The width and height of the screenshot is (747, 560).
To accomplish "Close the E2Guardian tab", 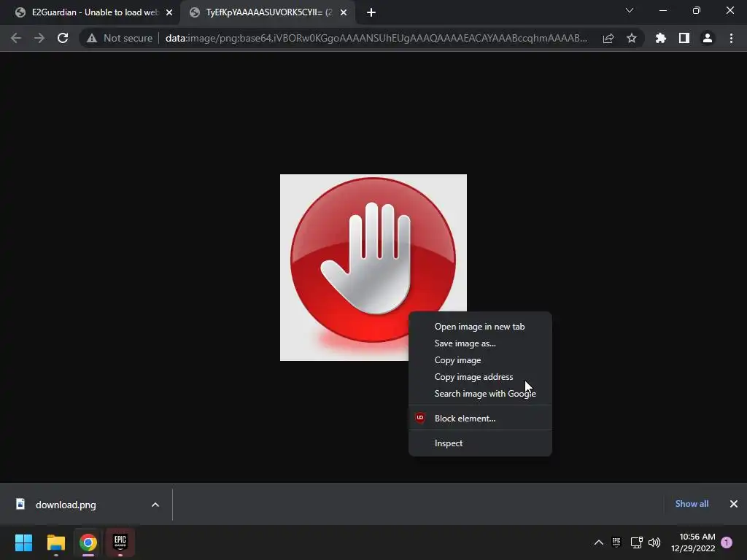I will coord(169,12).
